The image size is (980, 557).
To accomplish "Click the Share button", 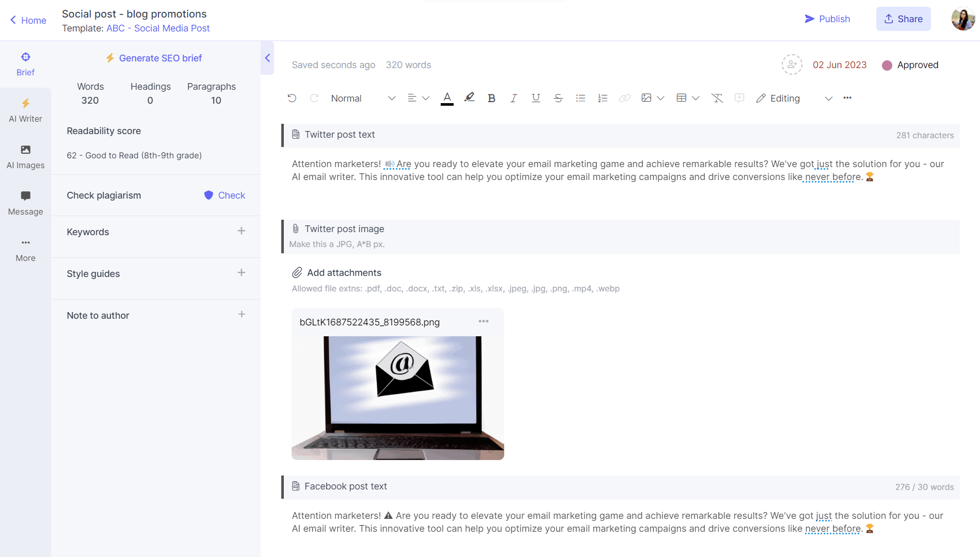I will click(x=903, y=19).
